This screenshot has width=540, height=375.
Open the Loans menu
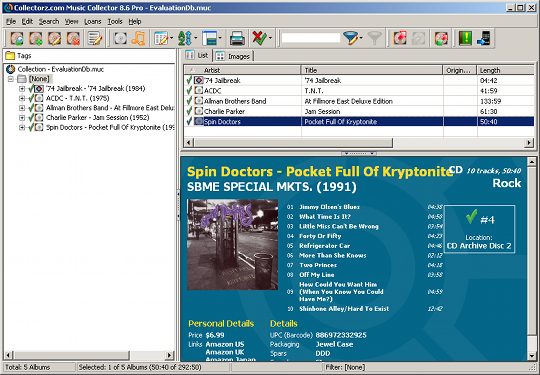click(x=93, y=21)
